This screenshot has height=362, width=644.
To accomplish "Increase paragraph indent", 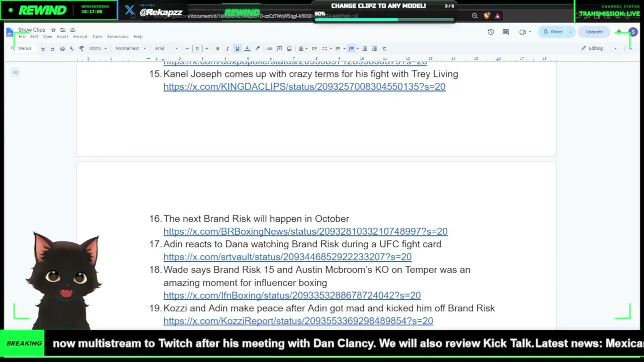I will pyautogui.click(x=374, y=49).
